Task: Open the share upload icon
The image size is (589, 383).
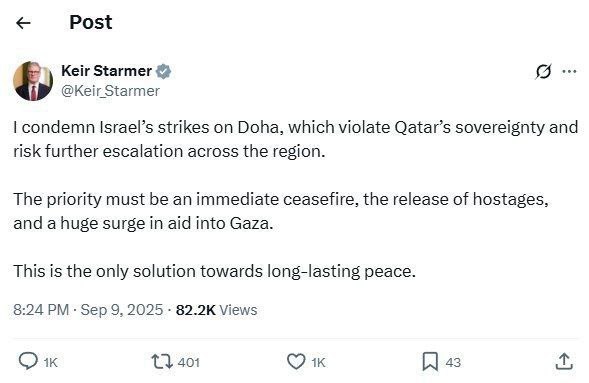Action: [564, 361]
